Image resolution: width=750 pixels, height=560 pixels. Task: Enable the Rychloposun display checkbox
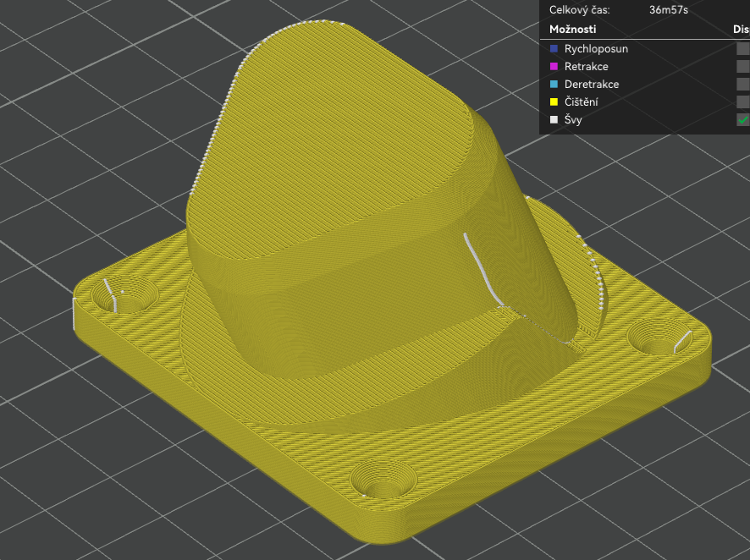click(743, 49)
